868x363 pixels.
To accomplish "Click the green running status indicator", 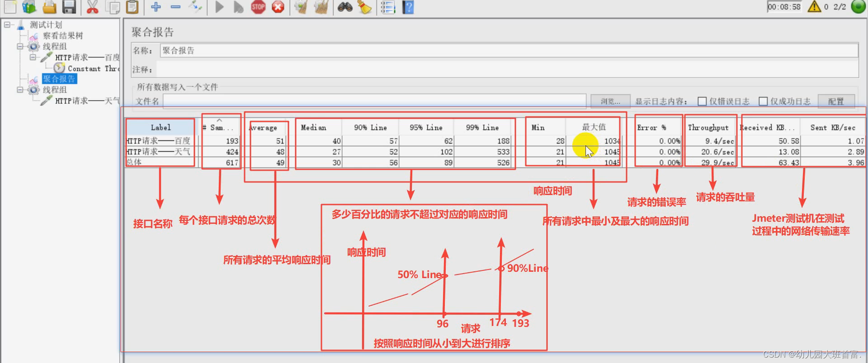I will [858, 6].
